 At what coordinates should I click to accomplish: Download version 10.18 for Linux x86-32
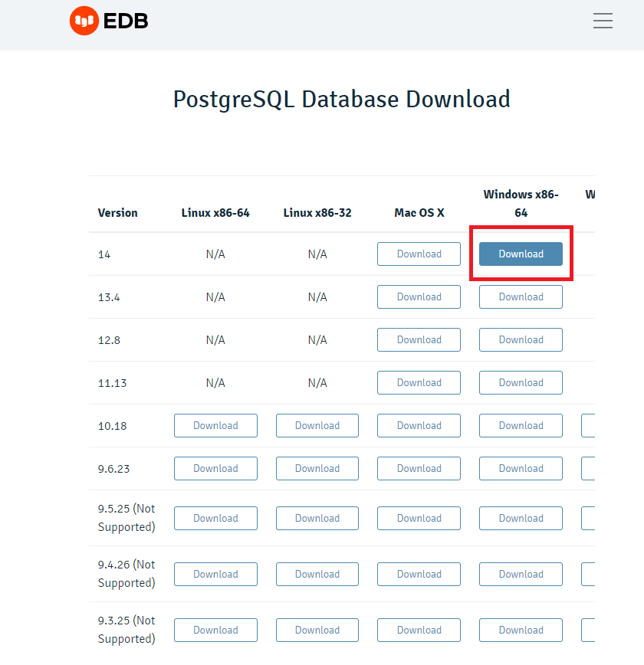317,425
